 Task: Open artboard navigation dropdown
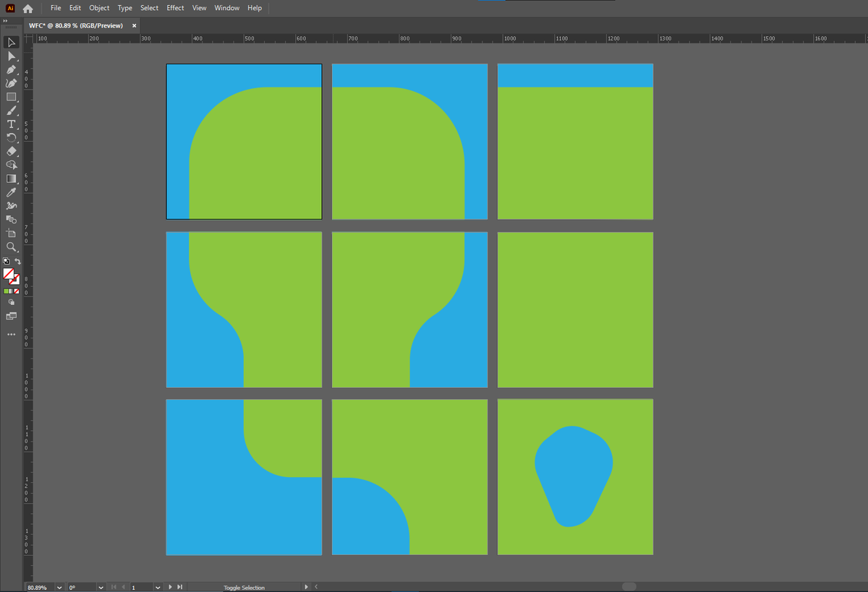(158, 588)
